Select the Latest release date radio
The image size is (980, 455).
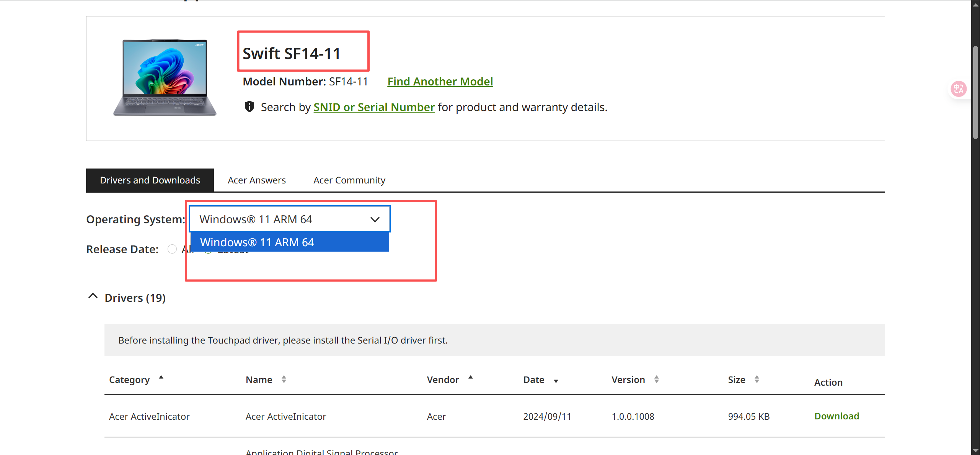click(x=208, y=253)
